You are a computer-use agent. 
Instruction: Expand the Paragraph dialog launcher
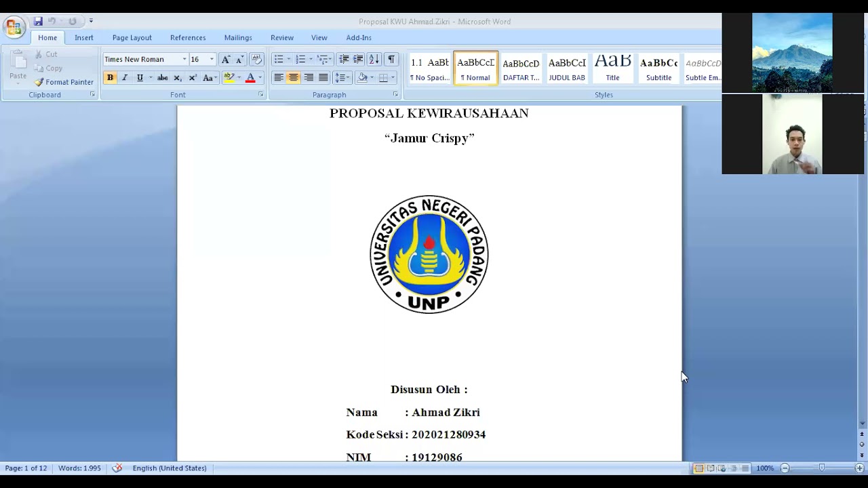click(395, 95)
